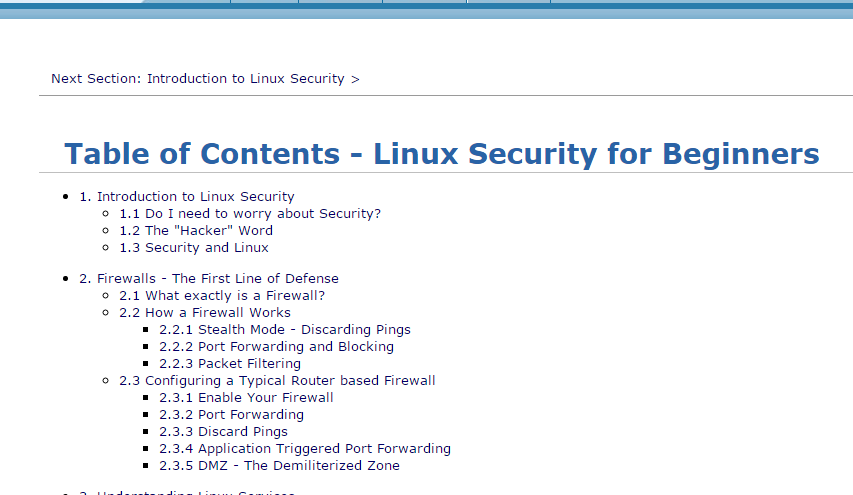Open 2.3.3 Discard Pings

[223, 431]
